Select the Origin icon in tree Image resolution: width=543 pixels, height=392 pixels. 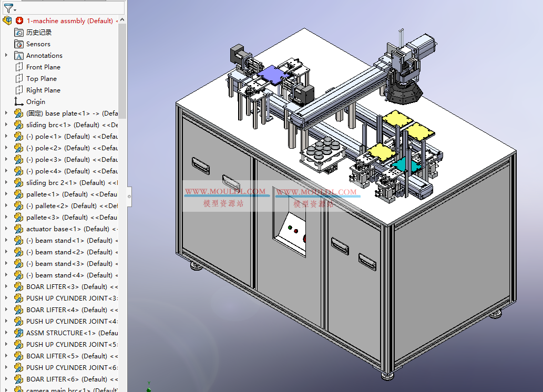(19, 102)
